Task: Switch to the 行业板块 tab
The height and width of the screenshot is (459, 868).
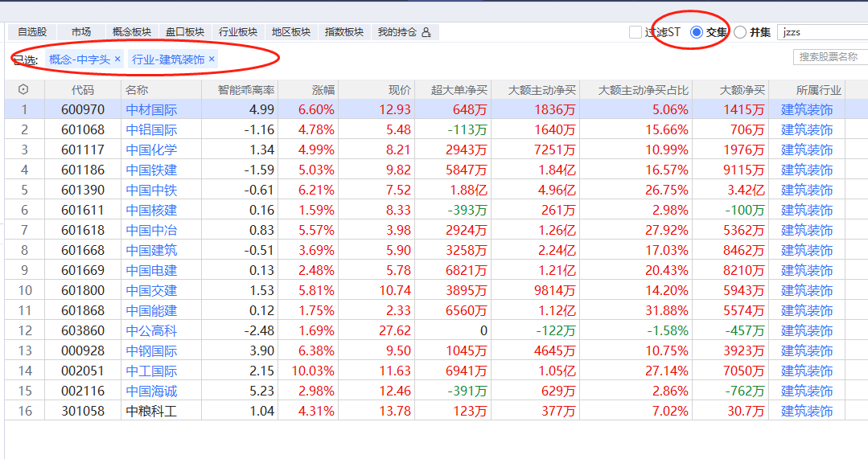Action: point(238,32)
